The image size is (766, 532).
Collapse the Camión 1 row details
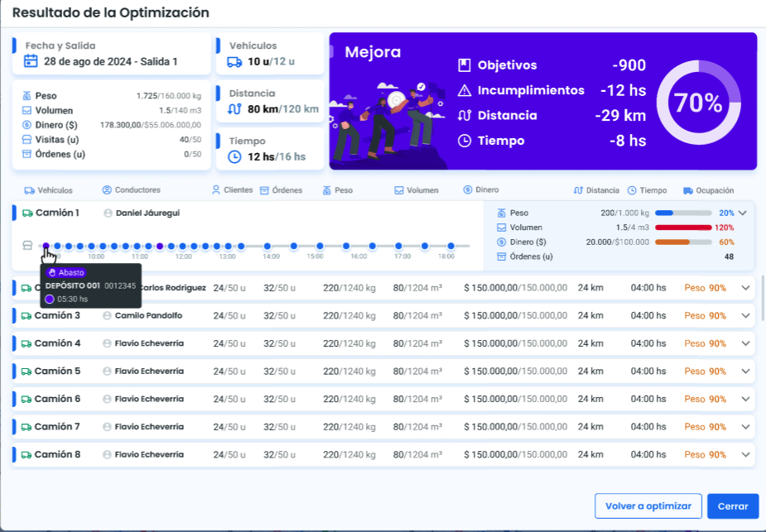tap(743, 213)
